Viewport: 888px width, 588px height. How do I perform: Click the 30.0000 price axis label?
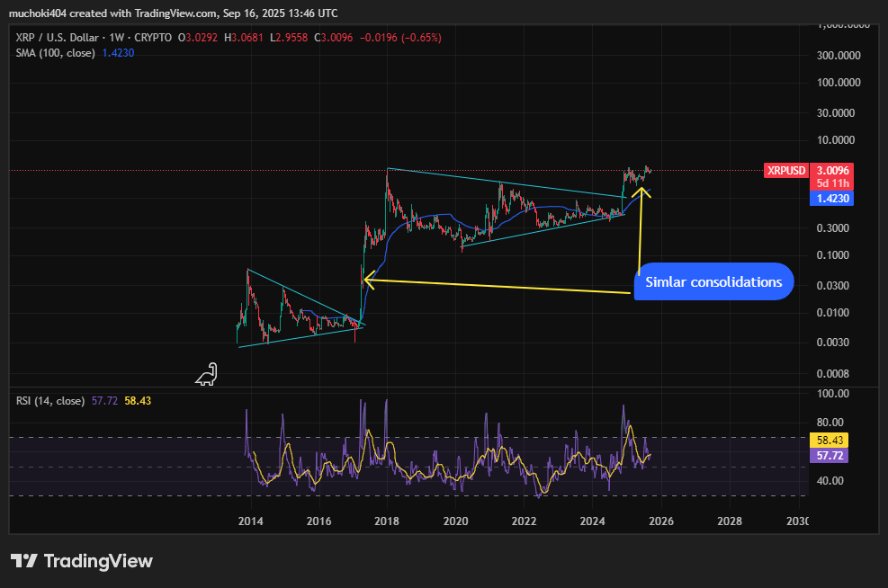(x=835, y=112)
